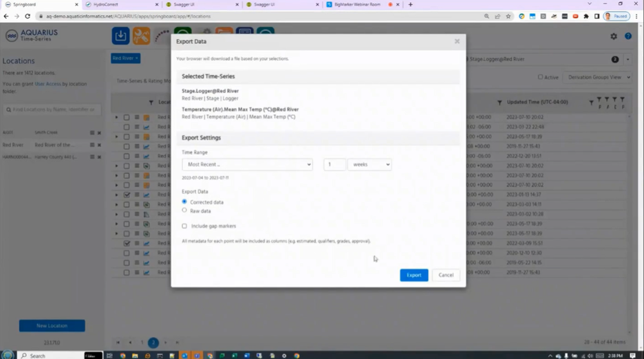The image size is (644, 359).
Task: Switch to the HydroCorrect browser tab
Action: click(x=122, y=5)
